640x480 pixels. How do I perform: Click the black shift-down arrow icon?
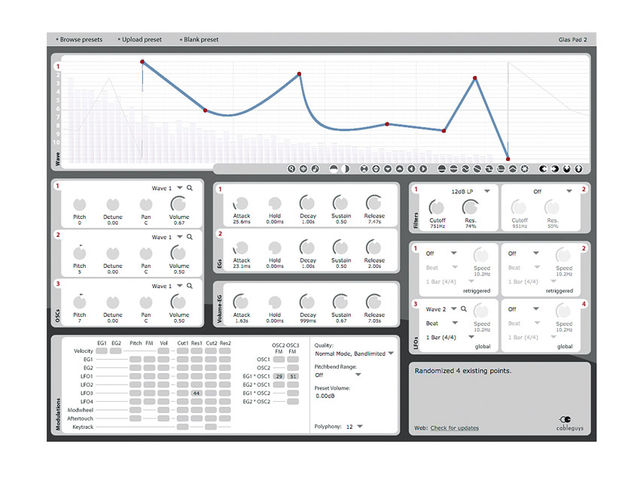click(567, 169)
